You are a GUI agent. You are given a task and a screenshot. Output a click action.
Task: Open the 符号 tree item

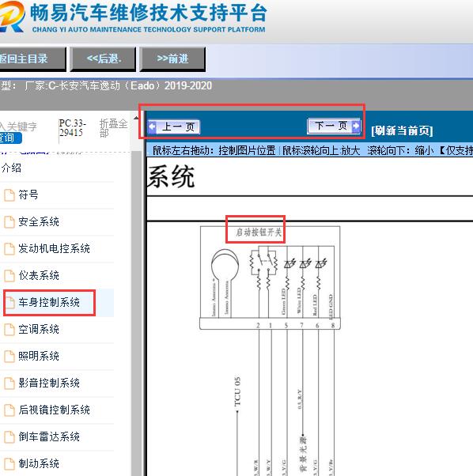pyautogui.click(x=28, y=195)
